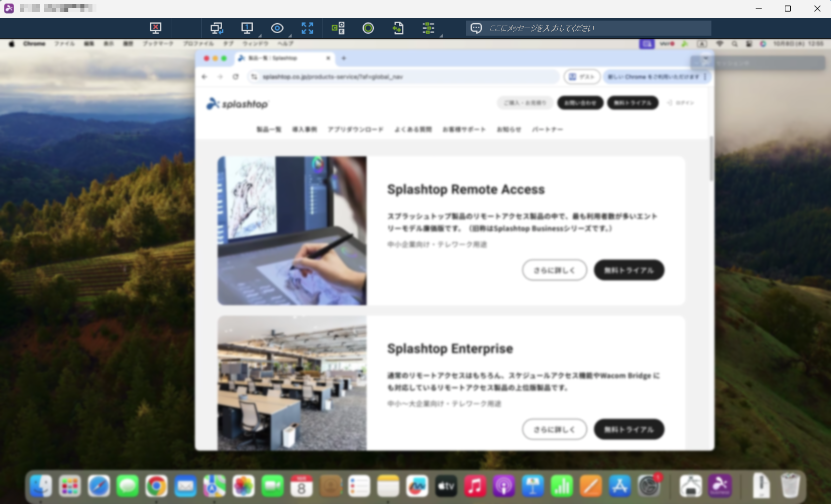Click free trial button under Splashtop Remote Access
The width and height of the screenshot is (831, 504).
click(629, 270)
